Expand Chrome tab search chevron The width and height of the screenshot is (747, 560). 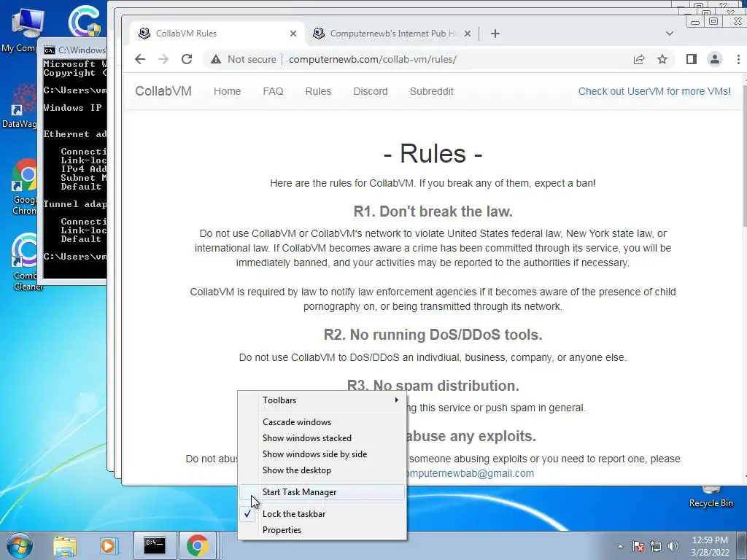point(670,34)
